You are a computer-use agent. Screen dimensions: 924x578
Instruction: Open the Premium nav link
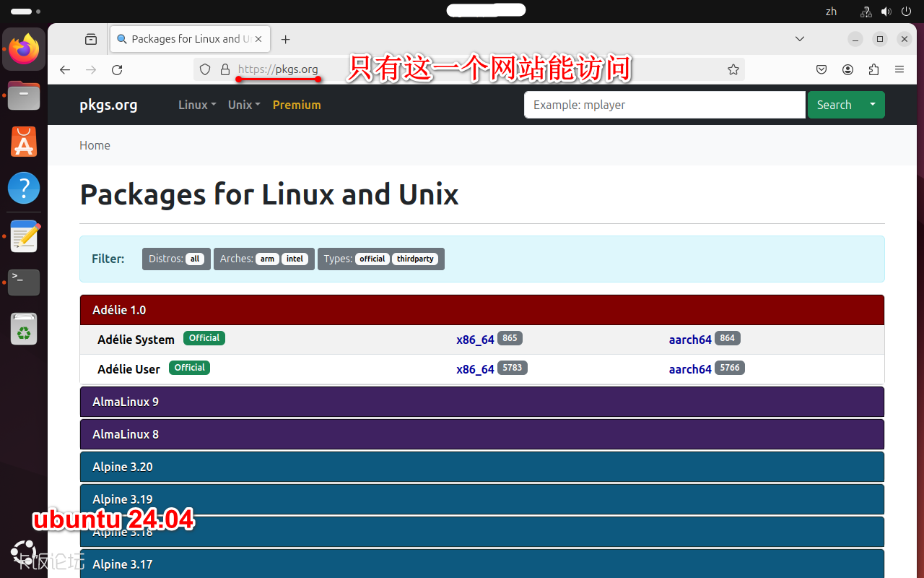tap(297, 105)
